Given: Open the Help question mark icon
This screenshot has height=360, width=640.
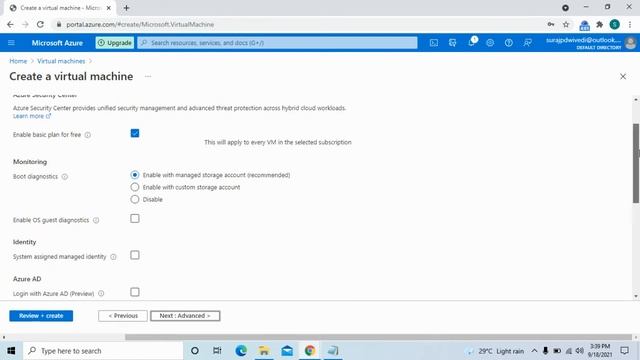Looking at the screenshot, I should (x=509, y=43).
